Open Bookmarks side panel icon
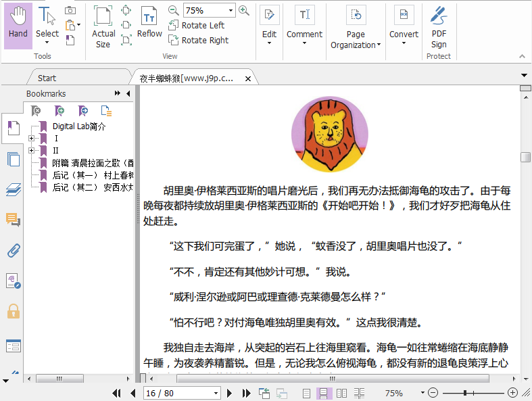Viewport: 532px width, 401px height. (x=14, y=128)
